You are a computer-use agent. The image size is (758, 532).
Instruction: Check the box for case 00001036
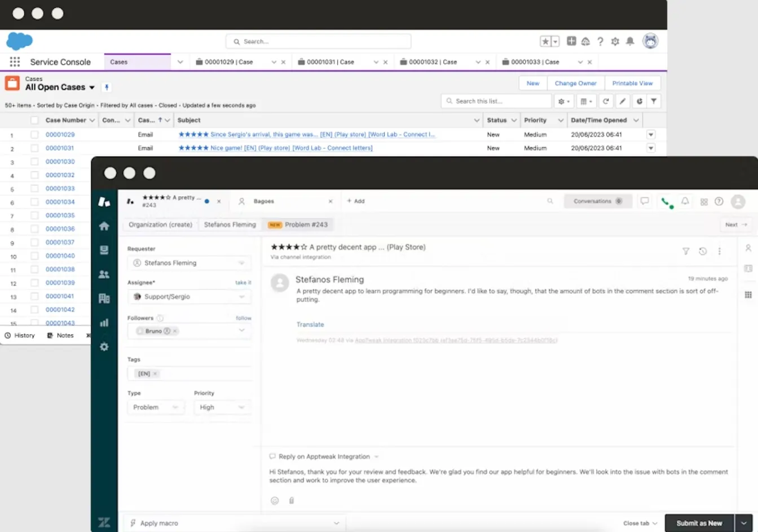click(x=34, y=229)
